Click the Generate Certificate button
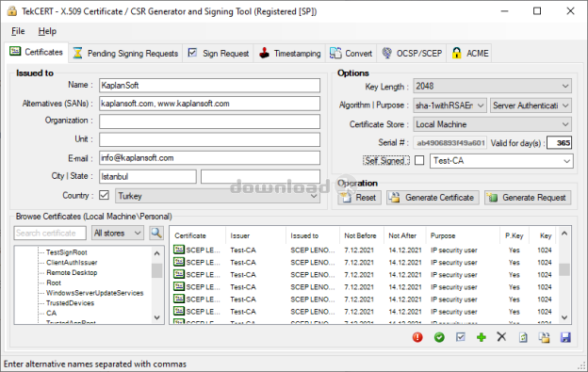 click(x=433, y=198)
